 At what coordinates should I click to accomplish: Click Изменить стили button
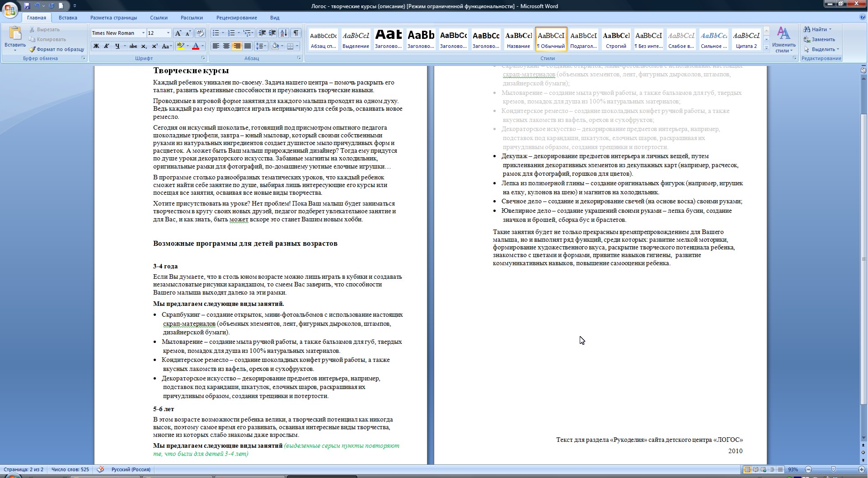(x=784, y=39)
